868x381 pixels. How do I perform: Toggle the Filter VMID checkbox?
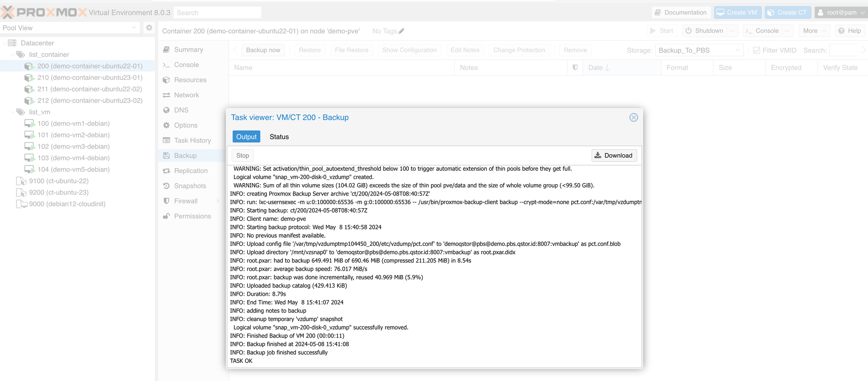[756, 50]
